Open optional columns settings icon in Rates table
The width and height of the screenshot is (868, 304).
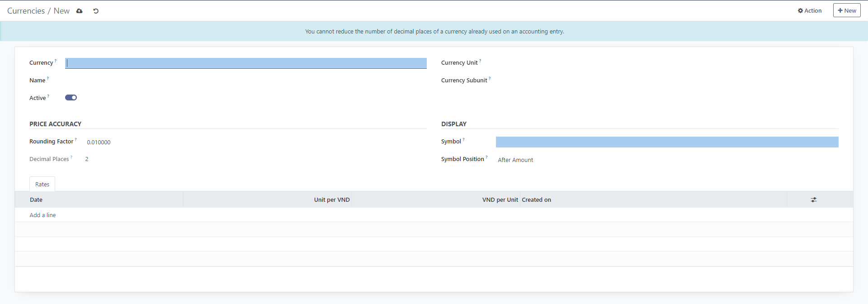click(x=813, y=199)
